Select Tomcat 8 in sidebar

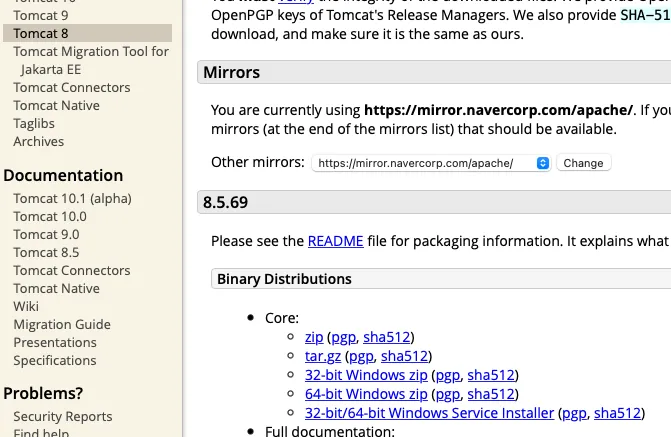41,33
